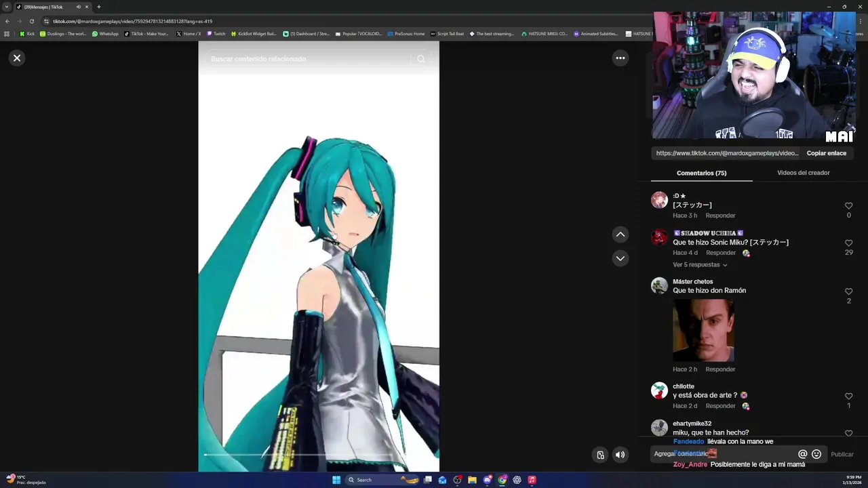Open Discord from the taskbar
Image resolution: width=868 pixels, height=488 pixels.
point(487,480)
